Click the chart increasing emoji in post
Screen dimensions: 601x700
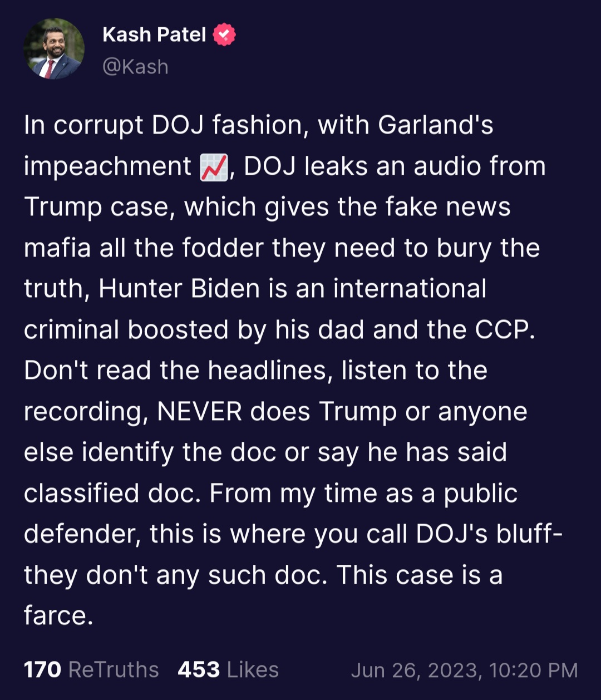214,167
